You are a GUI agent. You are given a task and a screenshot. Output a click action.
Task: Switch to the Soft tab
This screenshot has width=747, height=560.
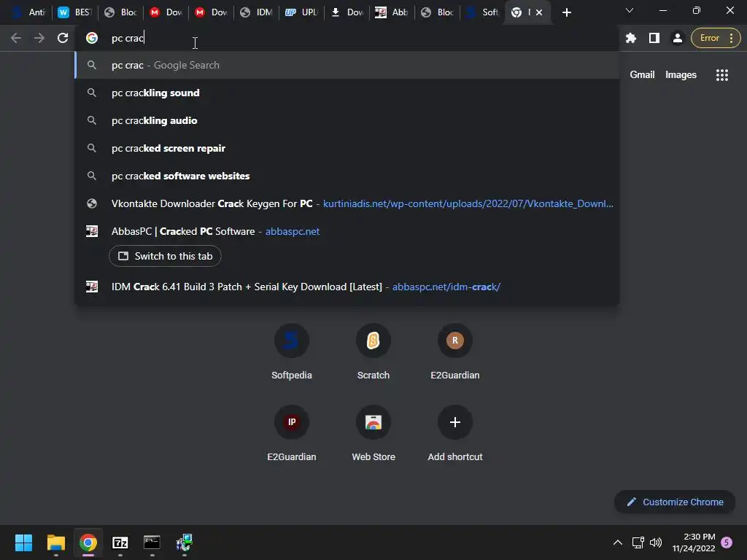point(482,12)
